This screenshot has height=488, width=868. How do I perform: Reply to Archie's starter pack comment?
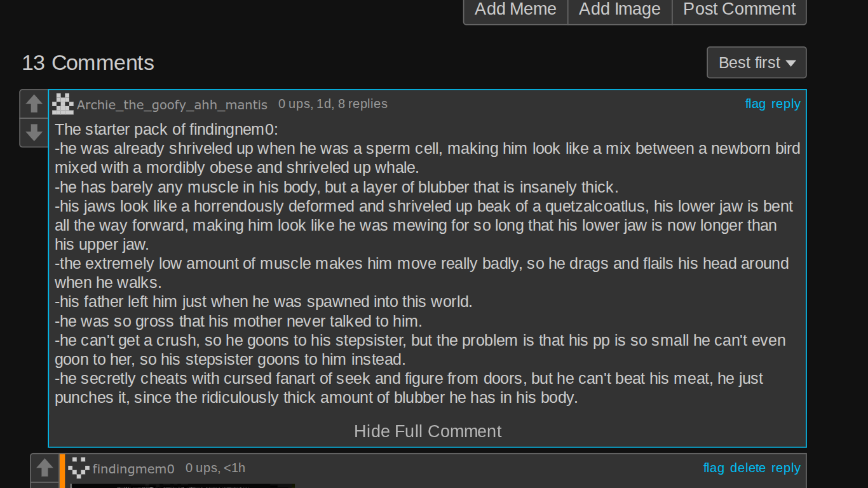click(x=786, y=104)
